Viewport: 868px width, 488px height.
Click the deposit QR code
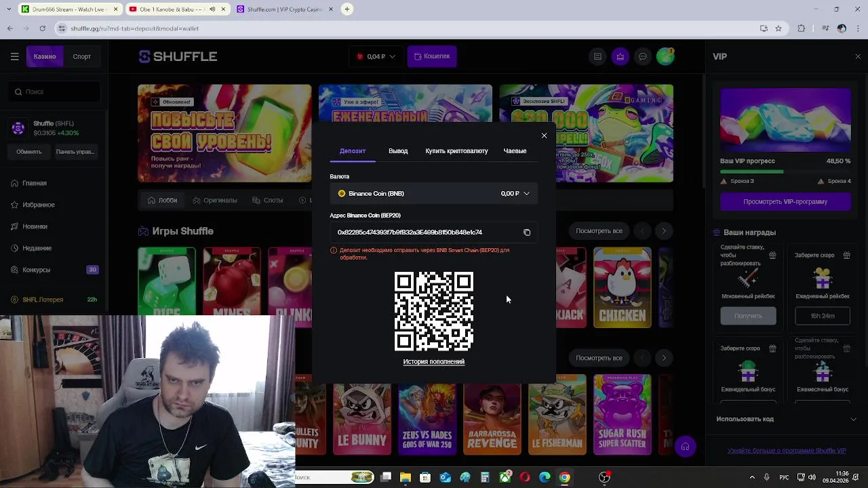point(434,312)
